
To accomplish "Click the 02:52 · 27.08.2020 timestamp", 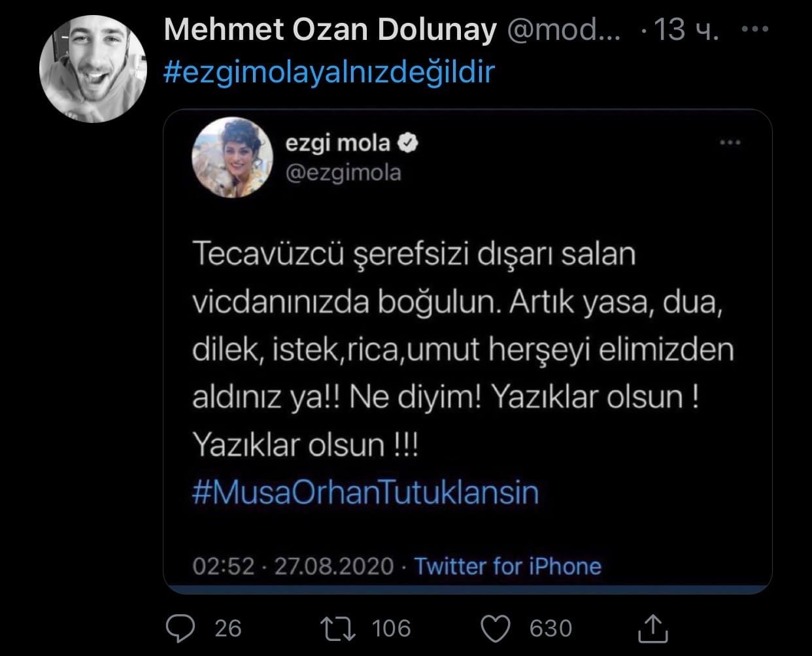I will pyautogui.click(x=293, y=566).
